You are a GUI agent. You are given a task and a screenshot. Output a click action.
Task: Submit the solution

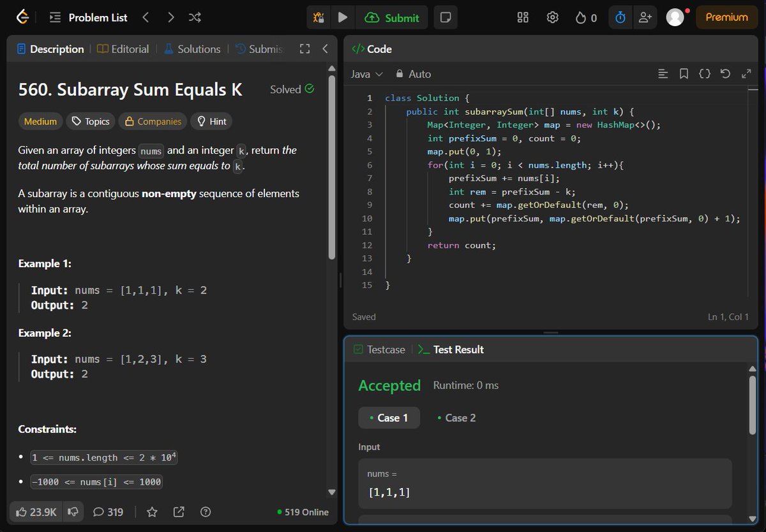coord(392,18)
